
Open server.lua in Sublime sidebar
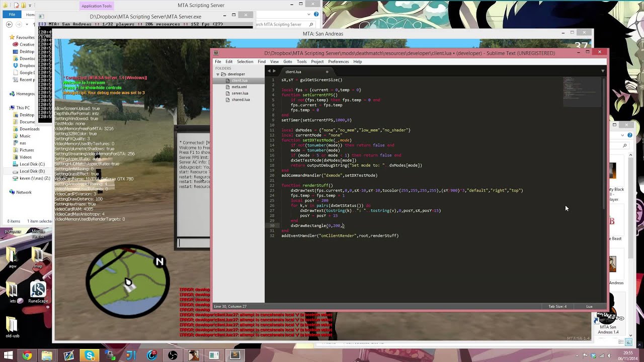point(239,93)
